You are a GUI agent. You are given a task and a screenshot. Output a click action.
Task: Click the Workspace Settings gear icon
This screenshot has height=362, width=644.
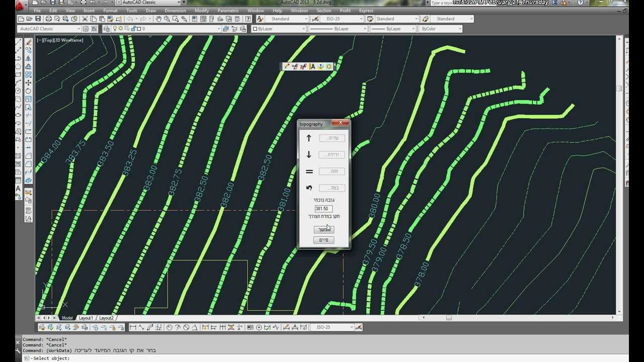click(x=86, y=29)
